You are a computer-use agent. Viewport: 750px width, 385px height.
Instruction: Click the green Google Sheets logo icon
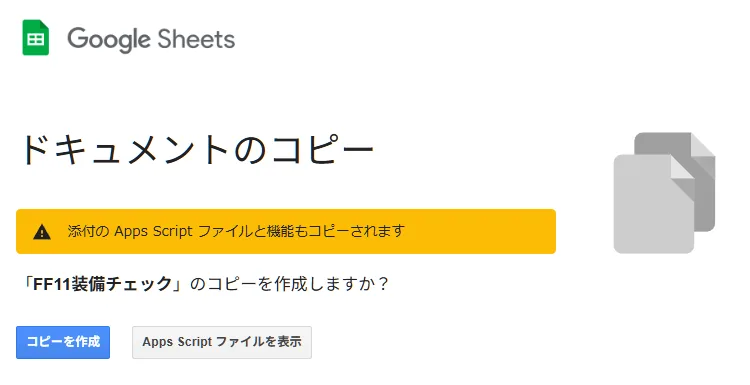pyautogui.click(x=36, y=38)
